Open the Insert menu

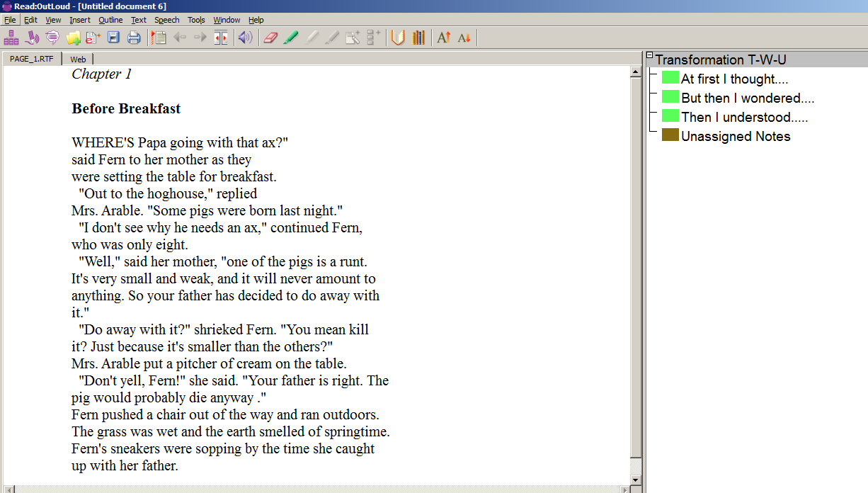[80, 20]
